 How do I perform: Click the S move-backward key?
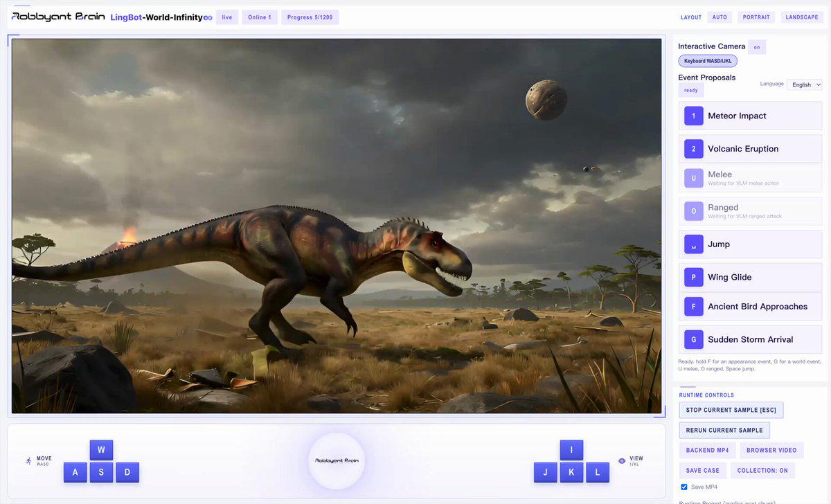(101, 473)
